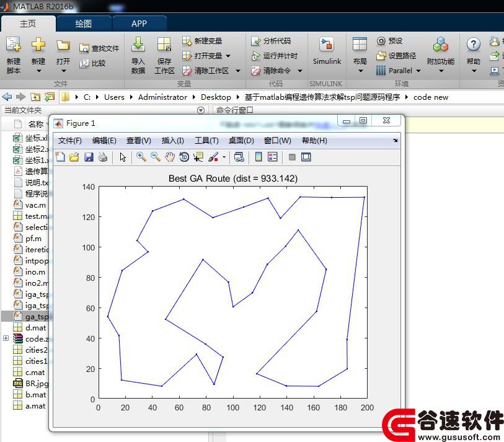Click New Figure icon in Figure 1 toolbar

[x=60, y=157]
